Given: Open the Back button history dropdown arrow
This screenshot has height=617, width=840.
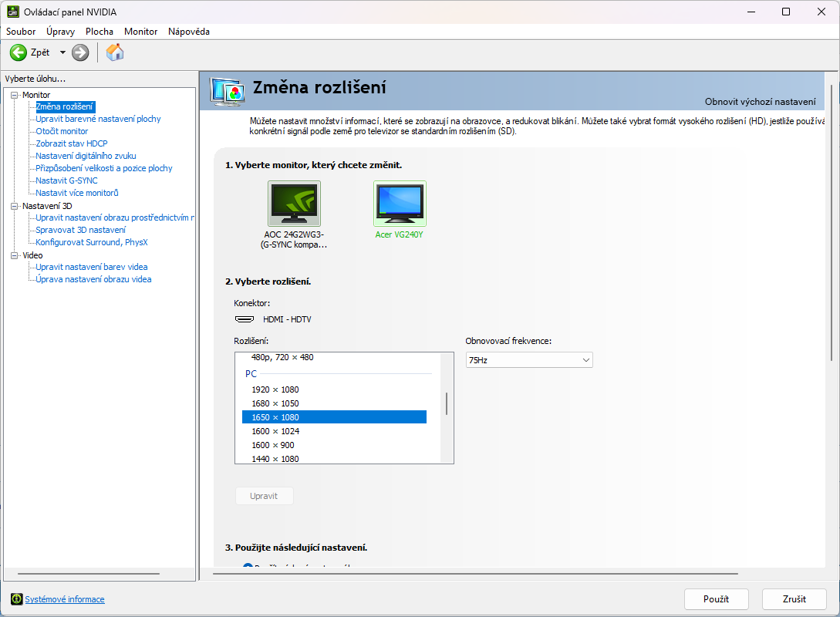Looking at the screenshot, I should click(x=62, y=52).
